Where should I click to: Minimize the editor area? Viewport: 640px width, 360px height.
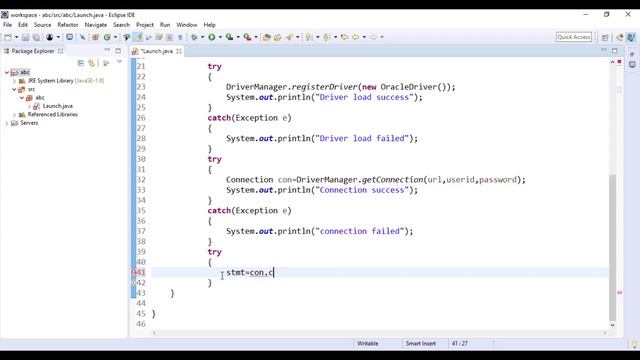[x=604, y=50]
